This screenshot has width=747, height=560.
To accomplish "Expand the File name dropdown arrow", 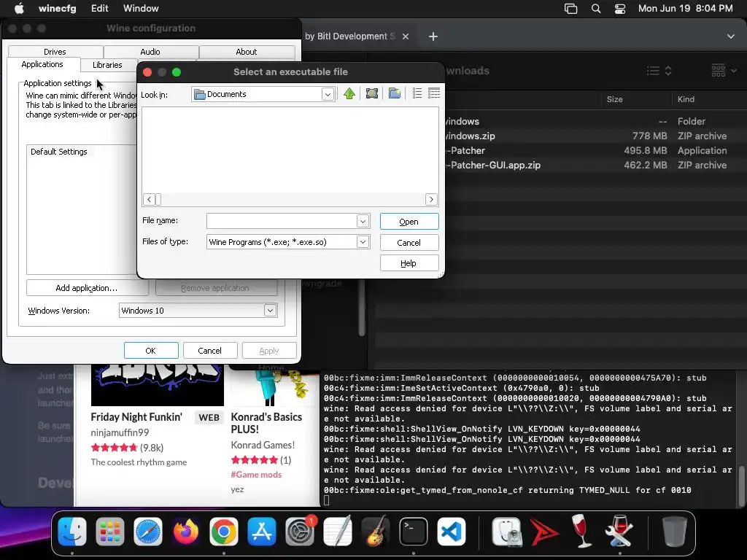I will coord(363,221).
